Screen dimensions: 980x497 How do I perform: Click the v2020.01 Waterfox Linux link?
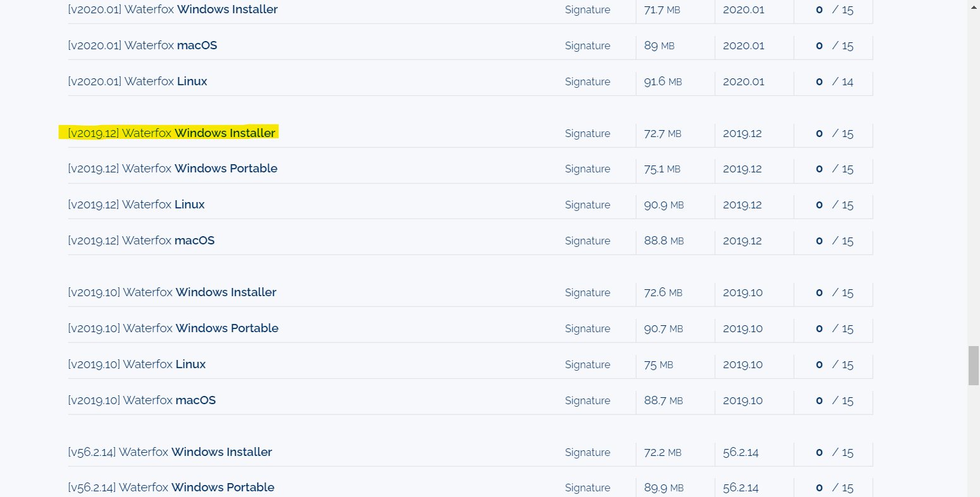point(137,81)
